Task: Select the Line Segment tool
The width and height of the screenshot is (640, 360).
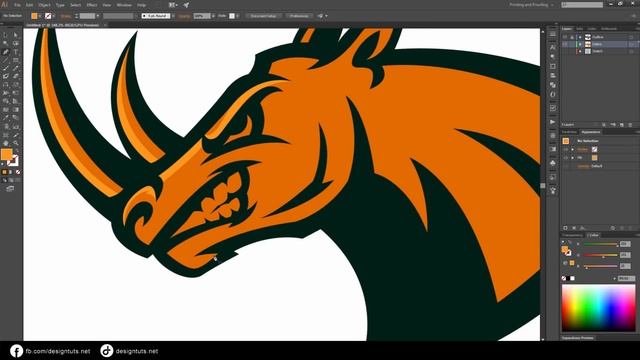Action: pos(5,60)
